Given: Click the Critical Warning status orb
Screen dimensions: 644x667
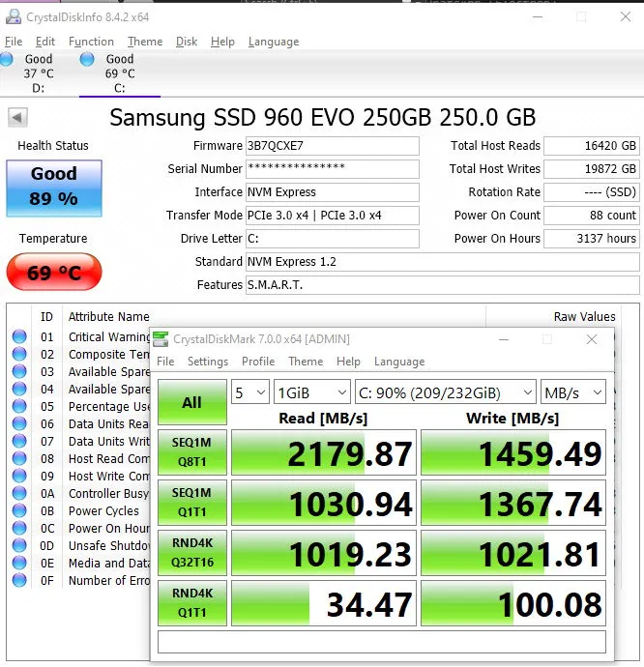Looking at the screenshot, I should (x=19, y=337).
